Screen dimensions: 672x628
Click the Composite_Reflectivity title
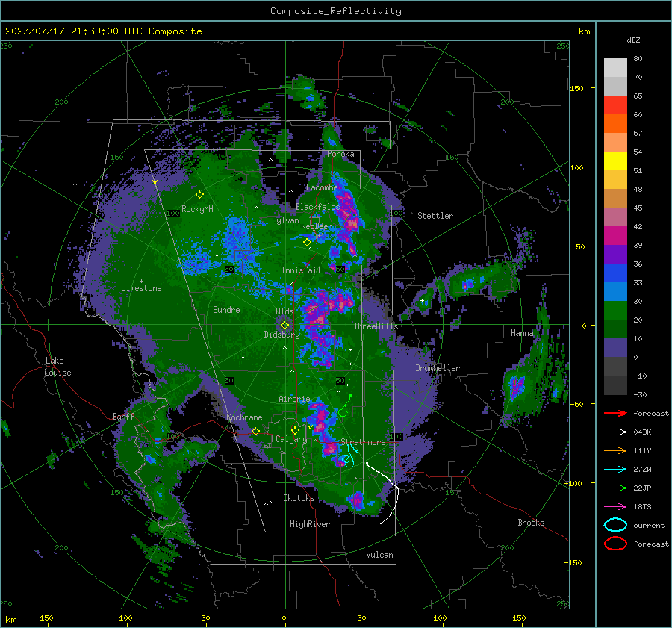(x=335, y=11)
